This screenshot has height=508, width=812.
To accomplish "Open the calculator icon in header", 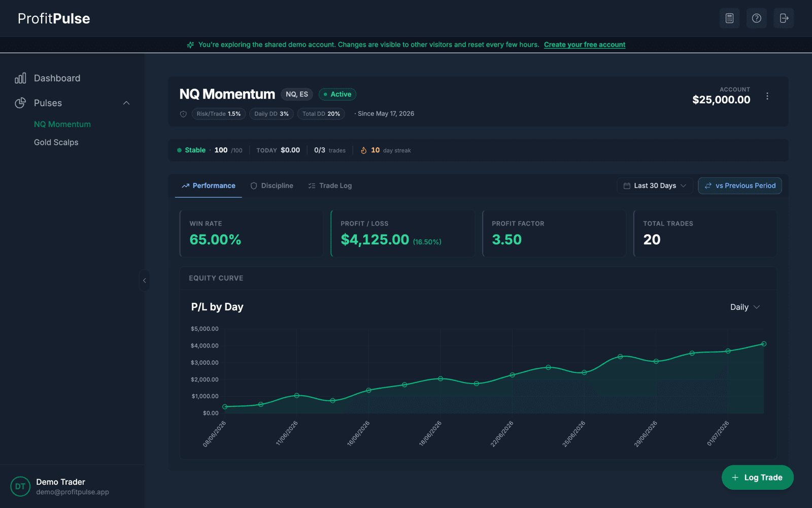I will [x=729, y=18].
